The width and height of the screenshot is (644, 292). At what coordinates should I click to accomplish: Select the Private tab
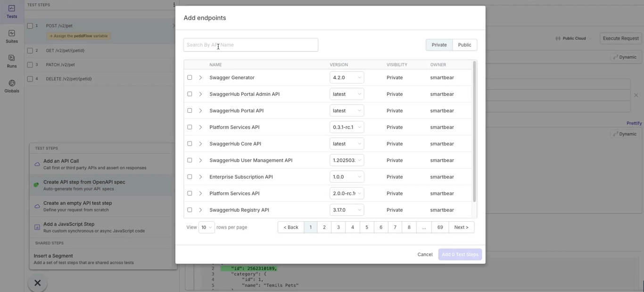[x=438, y=44]
